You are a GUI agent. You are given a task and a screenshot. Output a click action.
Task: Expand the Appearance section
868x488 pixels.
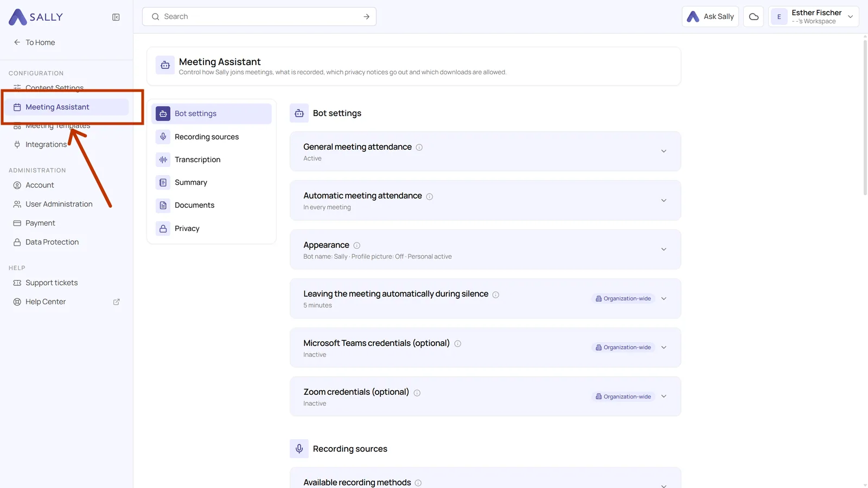click(x=663, y=249)
